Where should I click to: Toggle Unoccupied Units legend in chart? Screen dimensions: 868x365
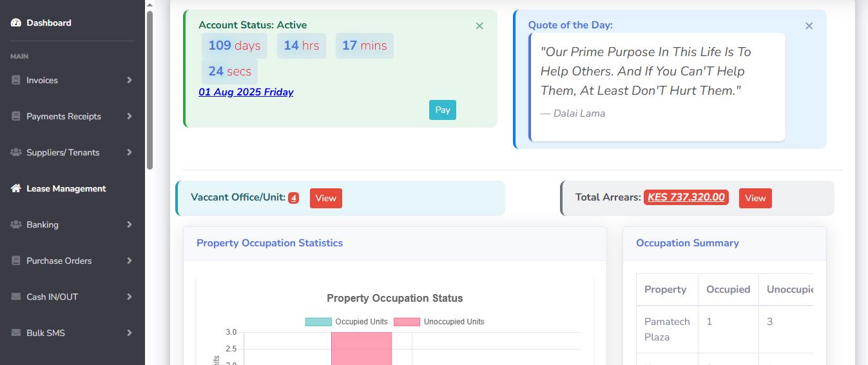pyautogui.click(x=439, y=322)
